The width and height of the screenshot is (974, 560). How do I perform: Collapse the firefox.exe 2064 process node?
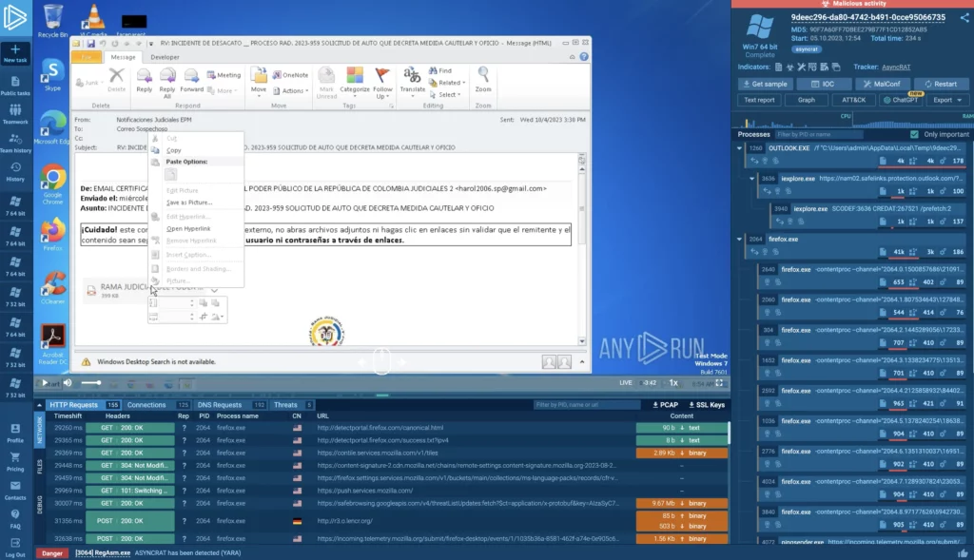(740, 239)
